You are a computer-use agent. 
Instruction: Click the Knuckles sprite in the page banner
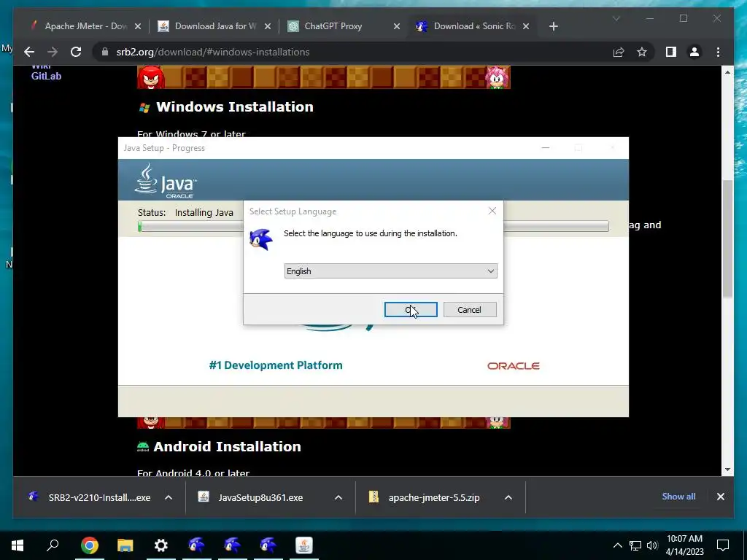[151, 77]
